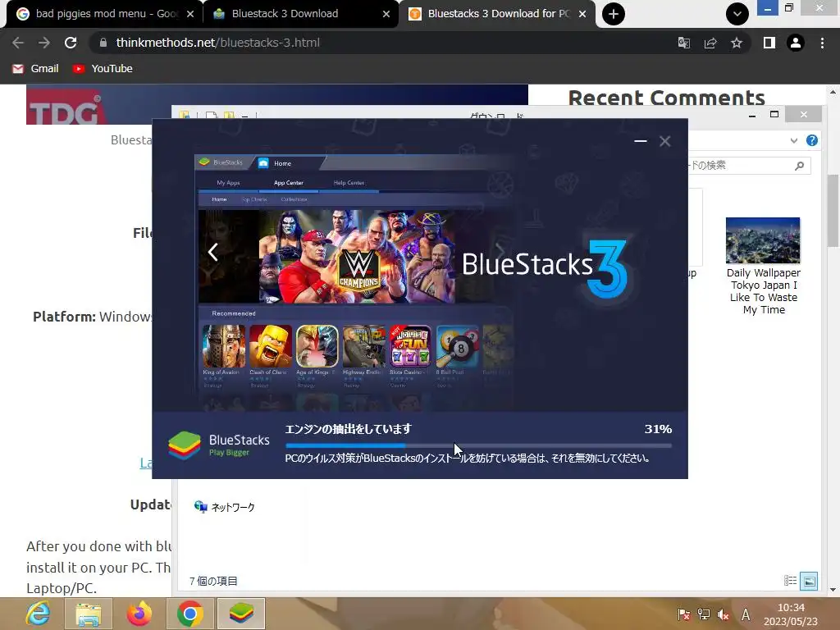Open Chrome from taskbar

[x=189, y=614]
